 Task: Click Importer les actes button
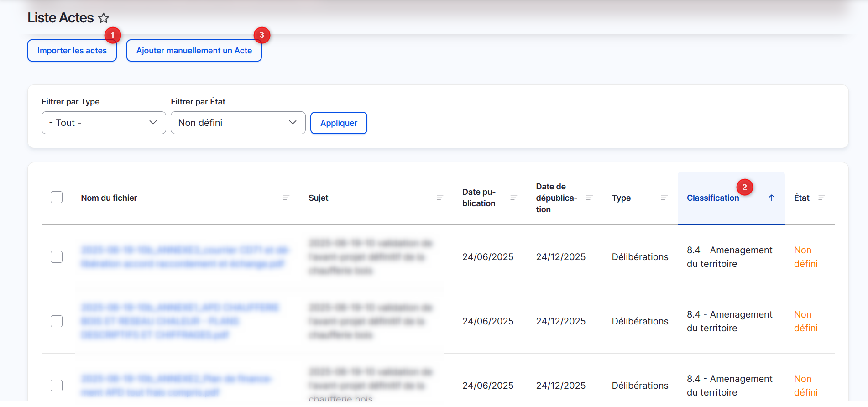(x=72, y=51)
